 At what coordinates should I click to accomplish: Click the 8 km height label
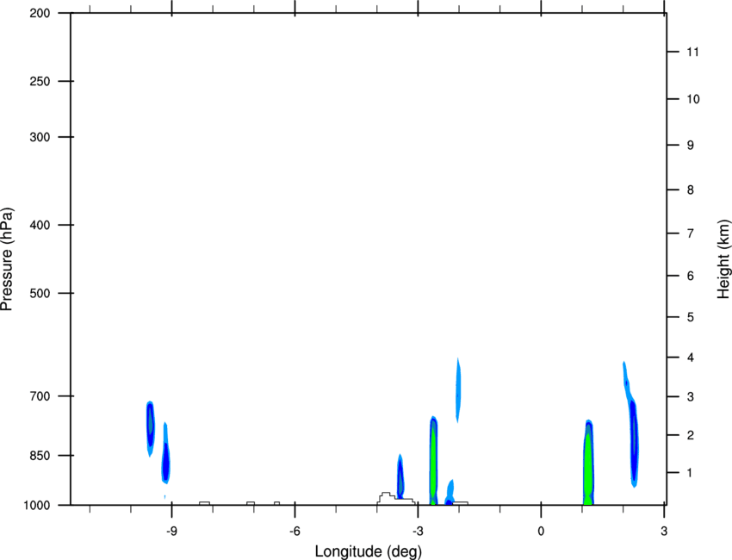click(x=691, y=190)
